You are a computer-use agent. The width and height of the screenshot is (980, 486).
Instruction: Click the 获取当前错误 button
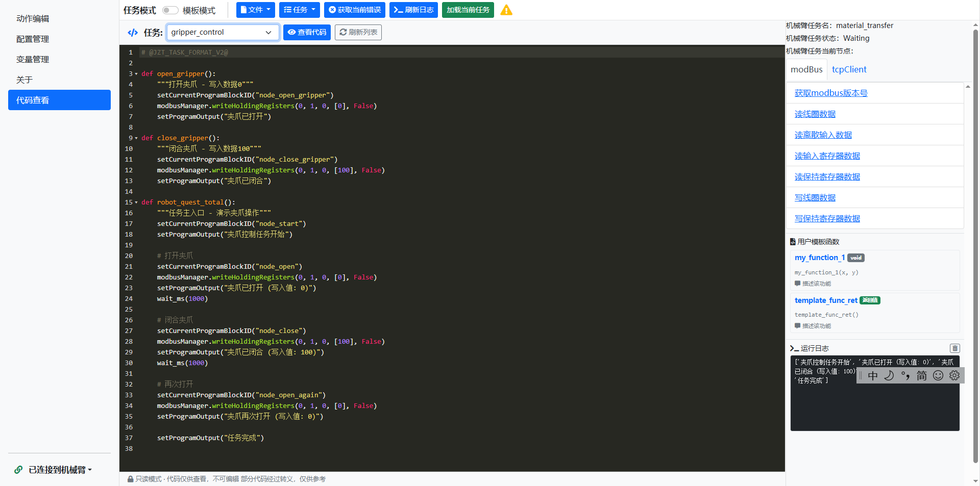pyautogui.click(x=355, y=10)
